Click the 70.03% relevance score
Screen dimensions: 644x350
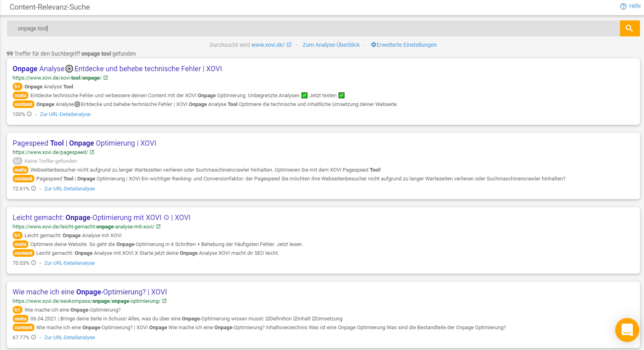click(x=21, y=263)
